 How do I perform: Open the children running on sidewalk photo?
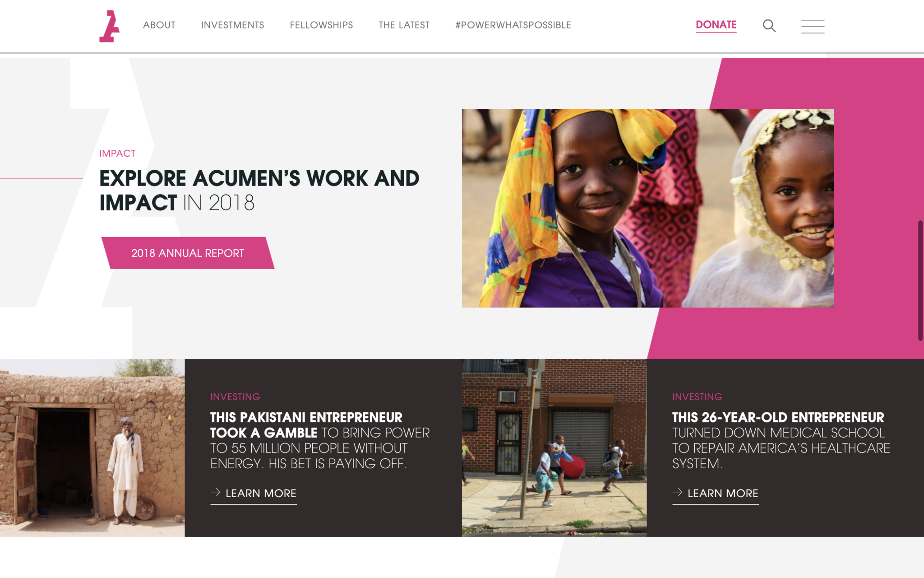click(x=554, y=447)
